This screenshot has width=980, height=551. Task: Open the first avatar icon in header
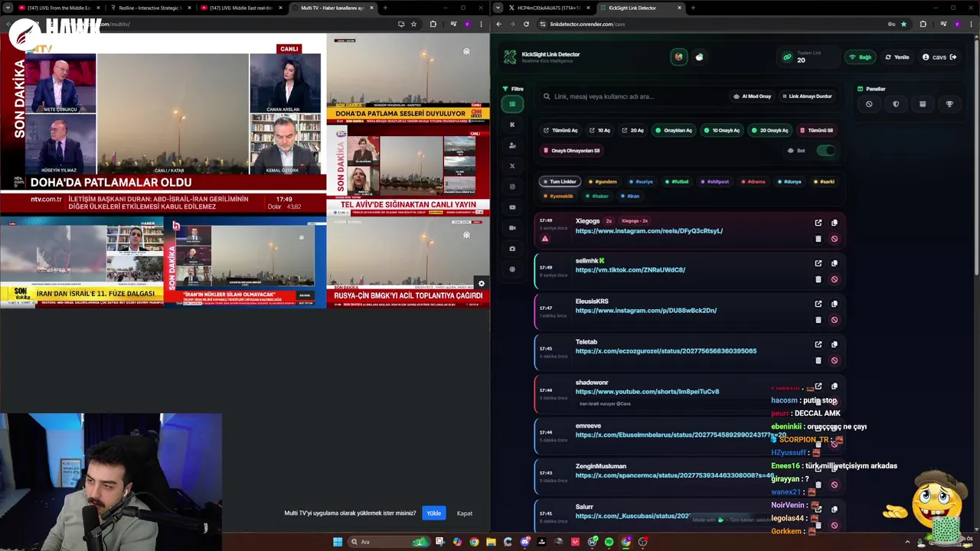[x=678, y=57]
